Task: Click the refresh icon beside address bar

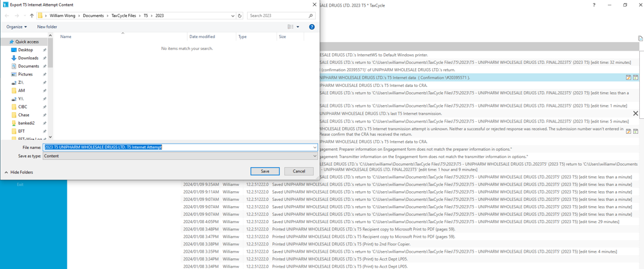Action: tap(240, 16)
